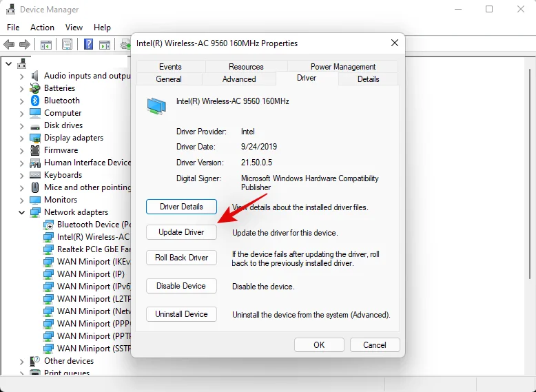The image size is (536, 392).
Task: Select the Firmware category icon
Action: (35, 150)
